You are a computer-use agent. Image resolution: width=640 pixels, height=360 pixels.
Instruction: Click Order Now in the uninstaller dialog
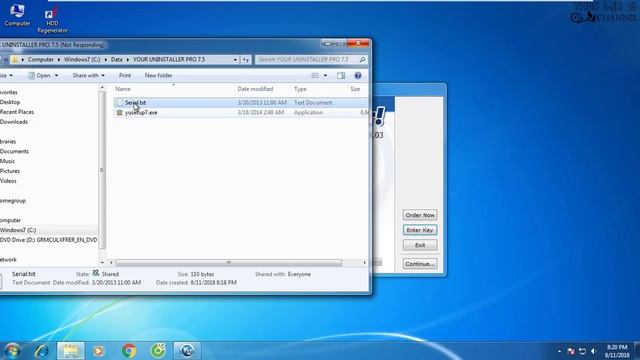420,215
